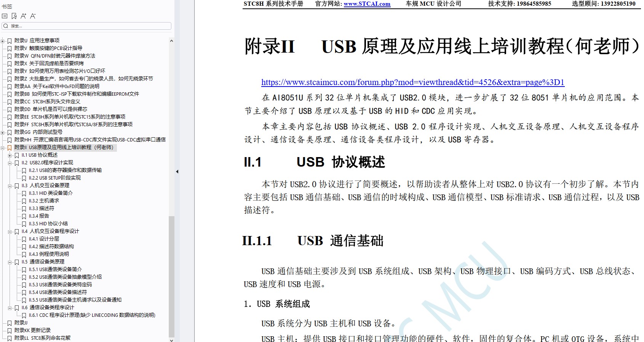Screen dimensions: 644x342
Task: Open bookmark 附录JJ
Action: pyautogui.click(x=21, y=323)
